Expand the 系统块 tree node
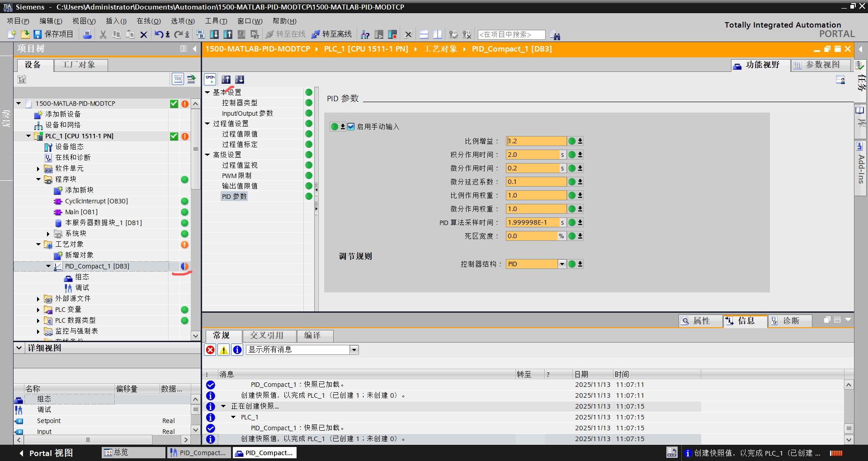The image size is (868, 461). tap(48, 234)
